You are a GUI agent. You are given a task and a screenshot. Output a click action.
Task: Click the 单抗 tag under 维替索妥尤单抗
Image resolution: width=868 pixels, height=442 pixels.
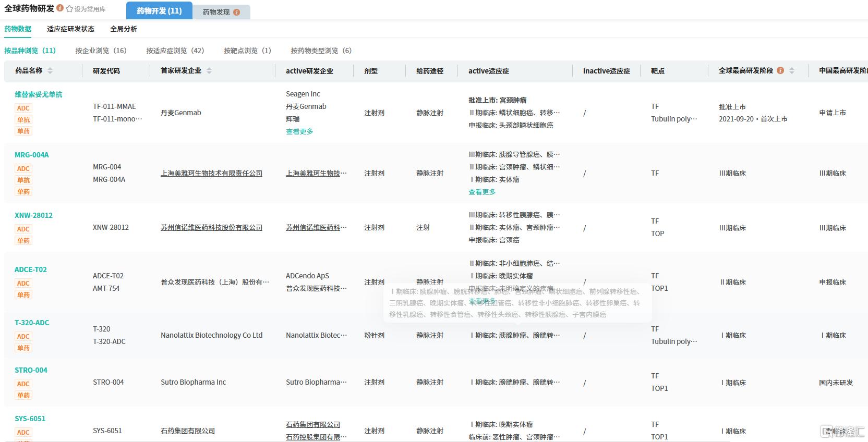pyautogui.click(x=23, y=119)
